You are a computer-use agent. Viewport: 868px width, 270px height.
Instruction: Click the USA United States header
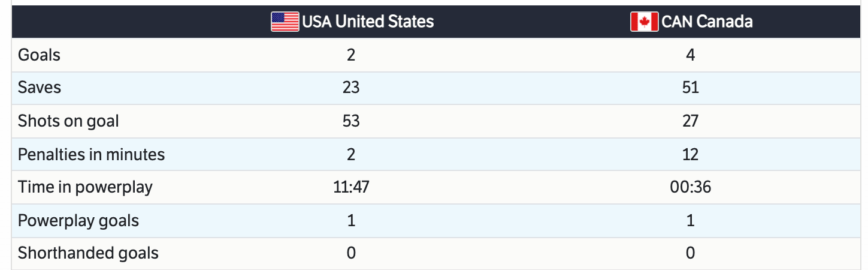point(367,22)
